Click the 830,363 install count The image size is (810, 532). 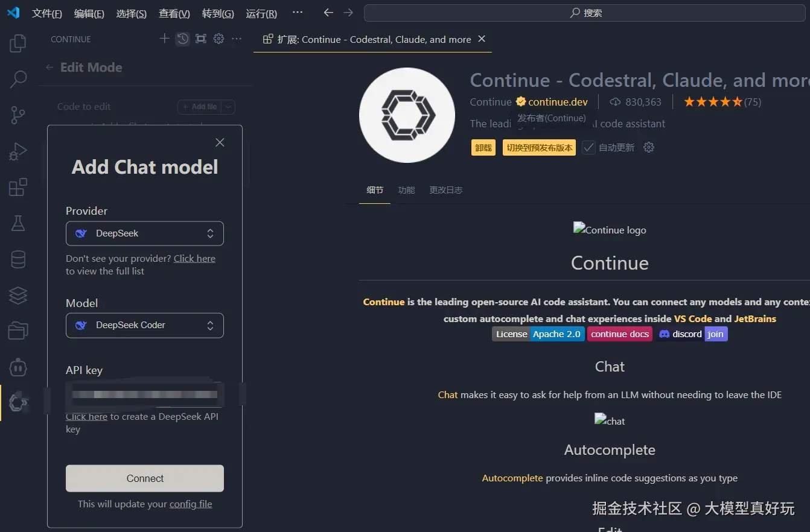(x=636, y=102)
